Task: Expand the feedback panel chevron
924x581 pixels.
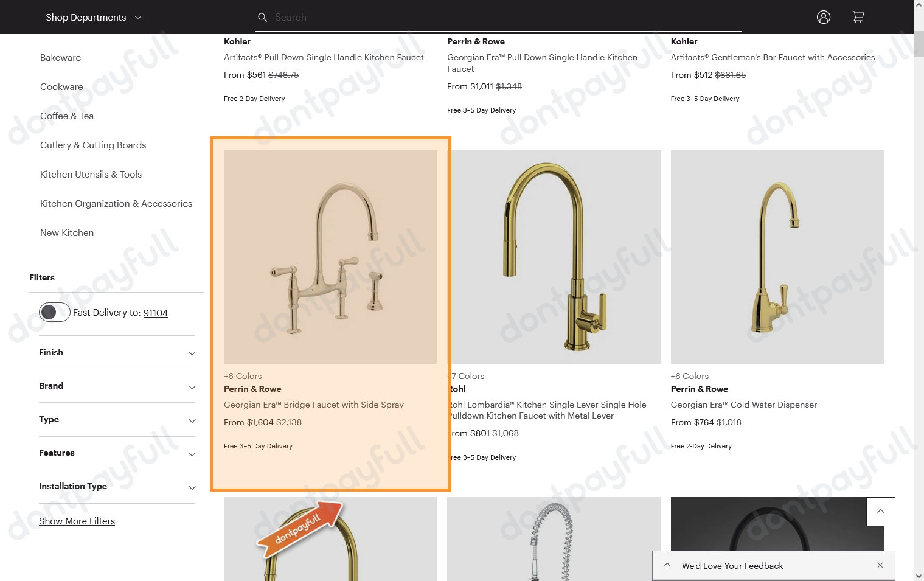Action: click(667, 565)
